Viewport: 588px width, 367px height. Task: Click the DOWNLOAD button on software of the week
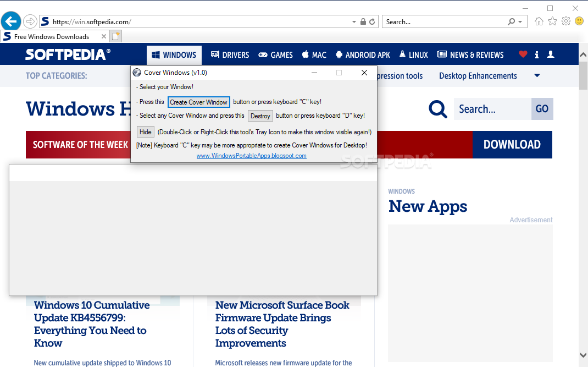(x=512, y=145)
